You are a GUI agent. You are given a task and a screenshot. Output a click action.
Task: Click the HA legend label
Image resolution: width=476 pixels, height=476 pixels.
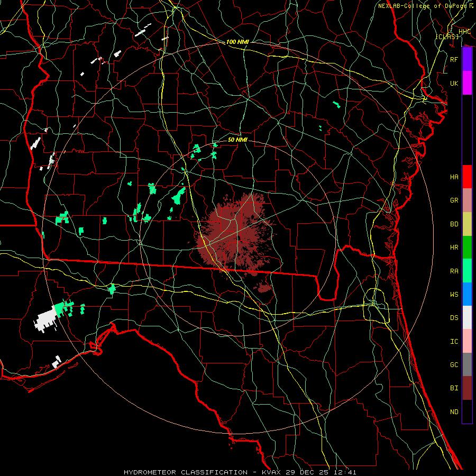(454, 177)
